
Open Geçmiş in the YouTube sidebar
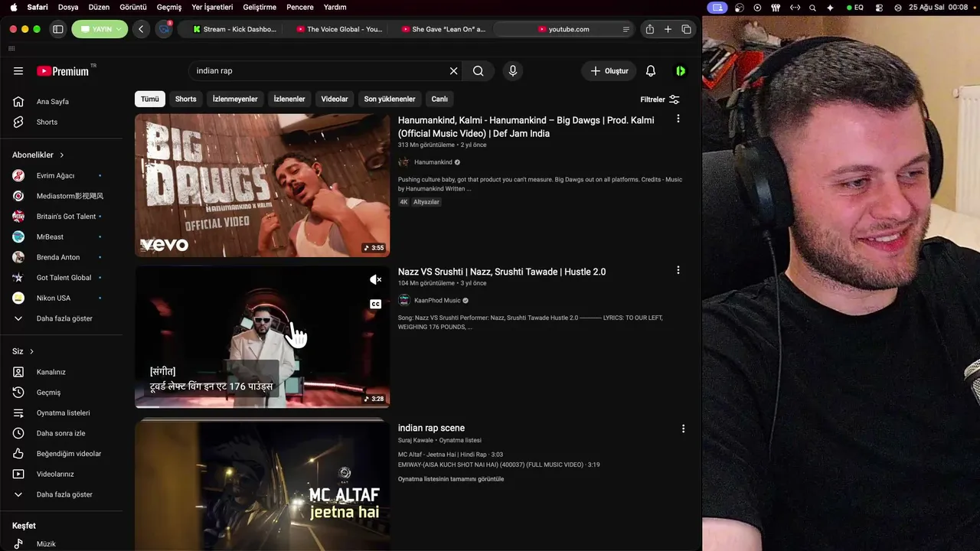pos(48,393)
